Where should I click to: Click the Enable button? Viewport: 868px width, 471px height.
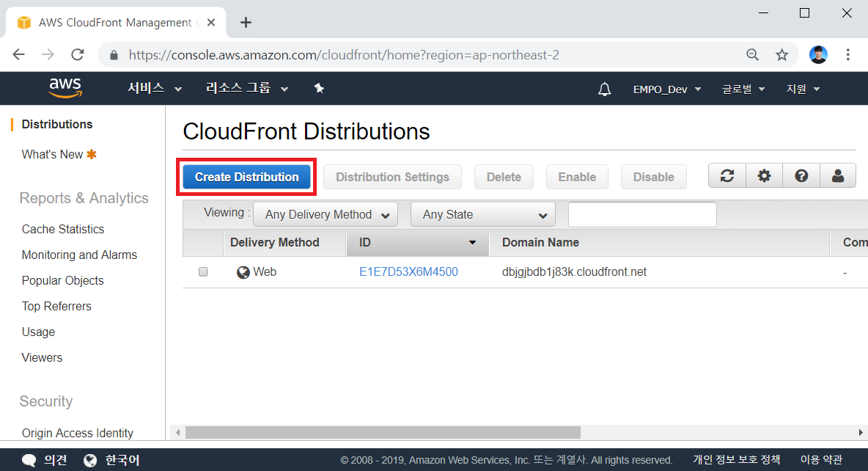[577, 177]
